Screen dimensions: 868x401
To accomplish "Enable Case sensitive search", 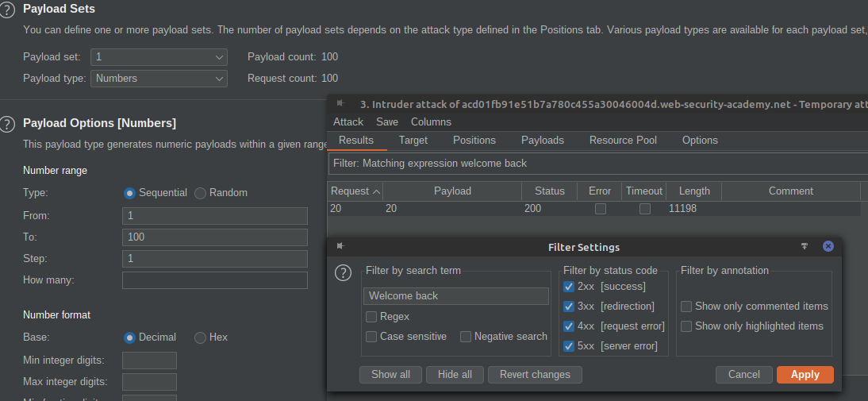I will pos(371,337).
